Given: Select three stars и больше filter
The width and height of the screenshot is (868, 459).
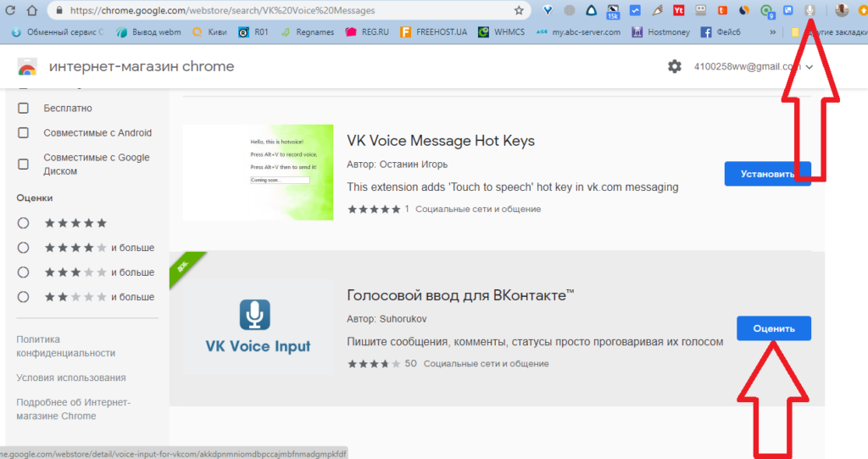Looking at the screenshot, I should coord(23,272).
